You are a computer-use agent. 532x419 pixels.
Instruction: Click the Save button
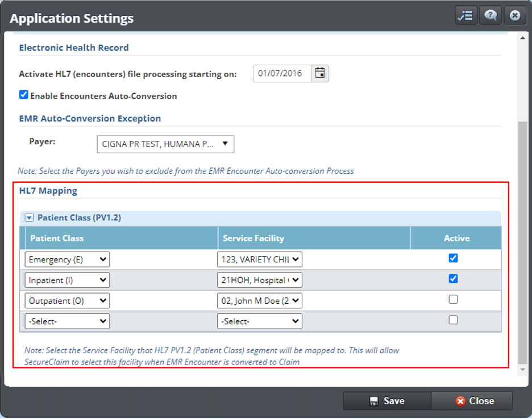click(387, 401)
